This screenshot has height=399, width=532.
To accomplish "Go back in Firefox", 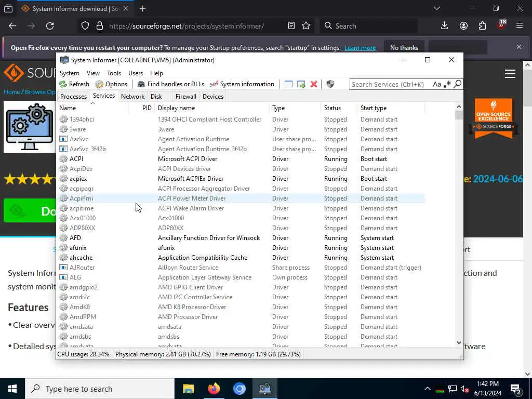I will (x=12, y=26).
